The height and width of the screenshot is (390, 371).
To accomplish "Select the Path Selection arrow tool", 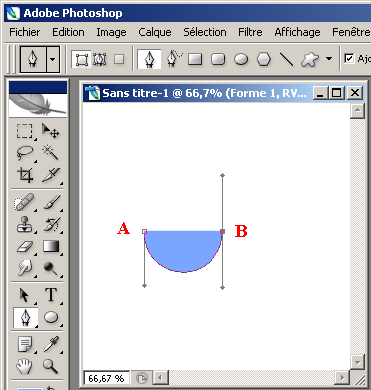I will coord(25,295).
